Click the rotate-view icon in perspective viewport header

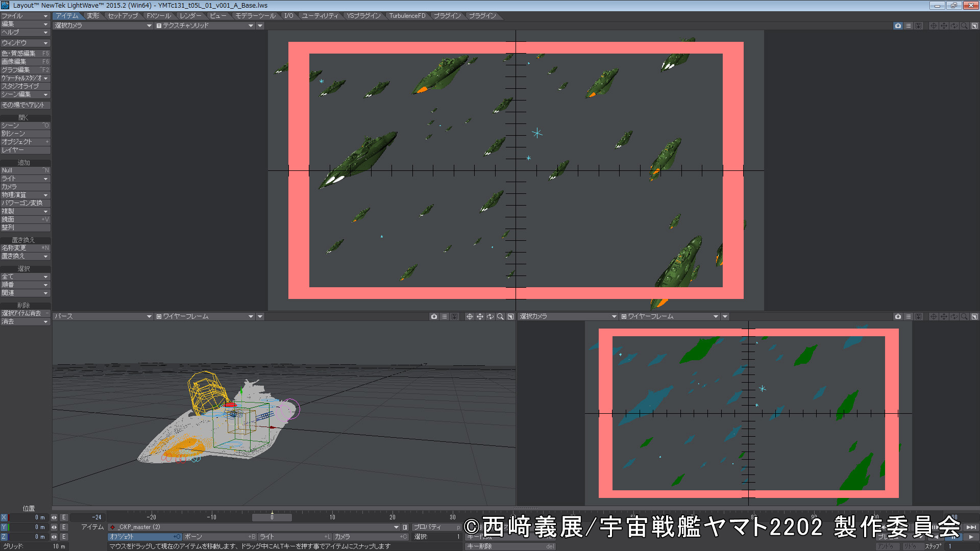(x=490, y=316)
